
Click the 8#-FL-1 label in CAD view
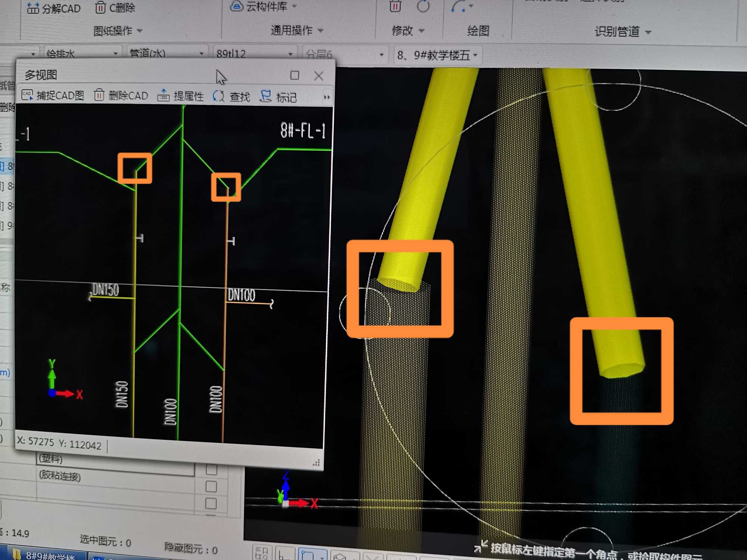tap(303, 131)
